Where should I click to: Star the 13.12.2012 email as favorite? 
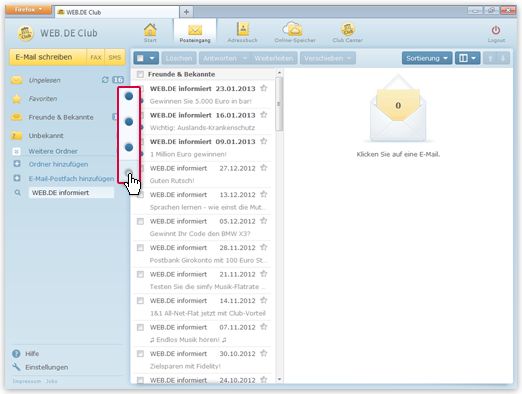point(264,194)
